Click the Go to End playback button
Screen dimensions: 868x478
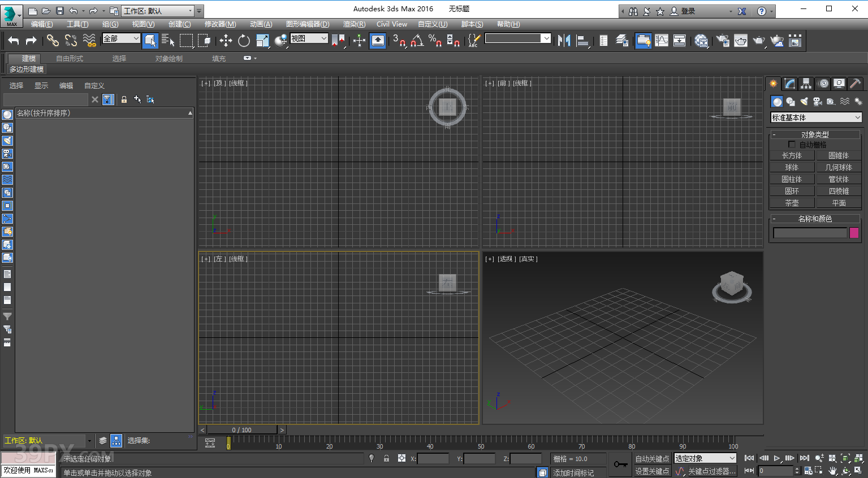pyautogui.click(x=804, y=458)
